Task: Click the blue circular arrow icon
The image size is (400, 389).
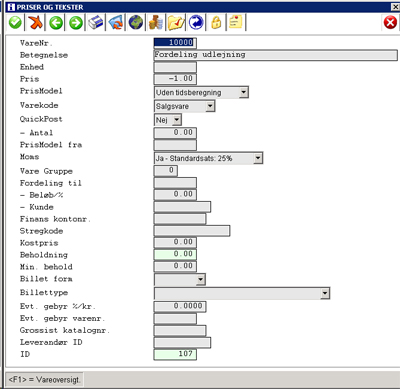Action: pyautogui.click(x=196, y=23)
